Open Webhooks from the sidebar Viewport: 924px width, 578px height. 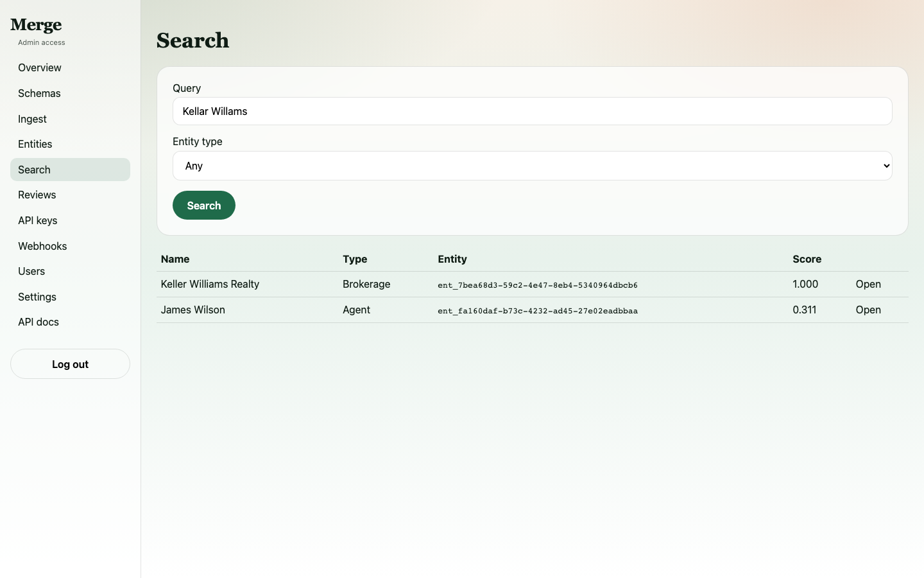[70, 246]
